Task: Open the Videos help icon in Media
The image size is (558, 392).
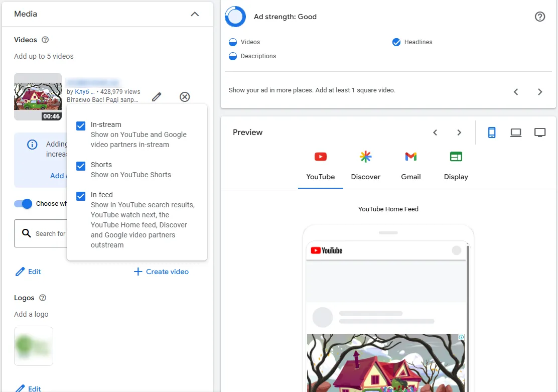Action: tap(45, 40)
